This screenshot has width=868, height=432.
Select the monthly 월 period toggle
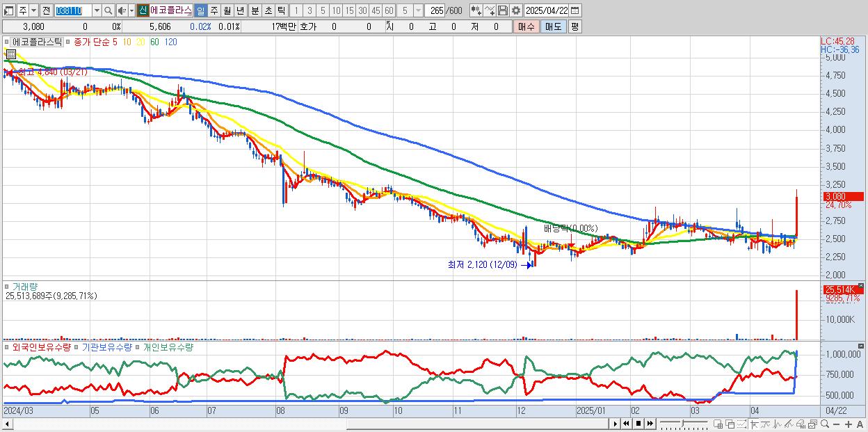point(227,10)
